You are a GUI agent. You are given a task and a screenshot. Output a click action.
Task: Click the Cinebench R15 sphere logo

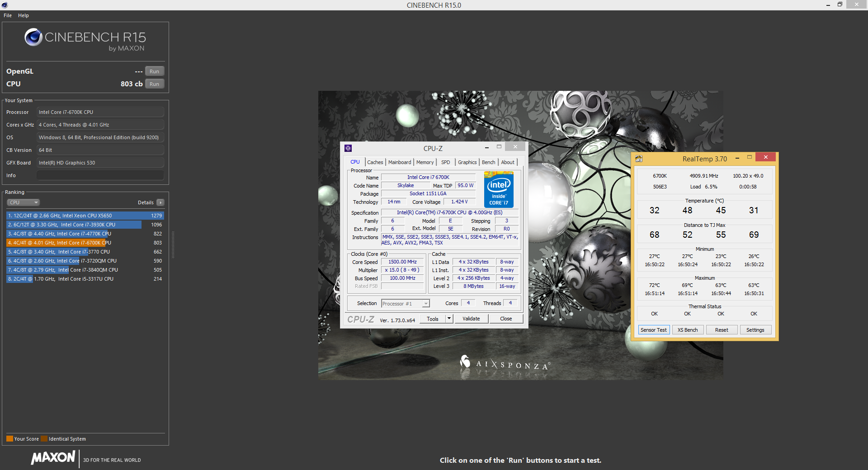[x=33, y=37]
